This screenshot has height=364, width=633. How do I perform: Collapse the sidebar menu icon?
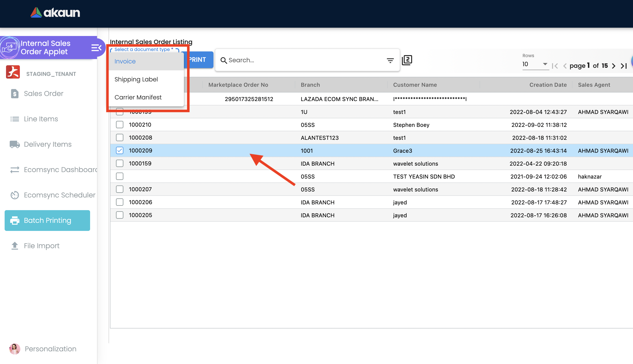pos(96,48)
